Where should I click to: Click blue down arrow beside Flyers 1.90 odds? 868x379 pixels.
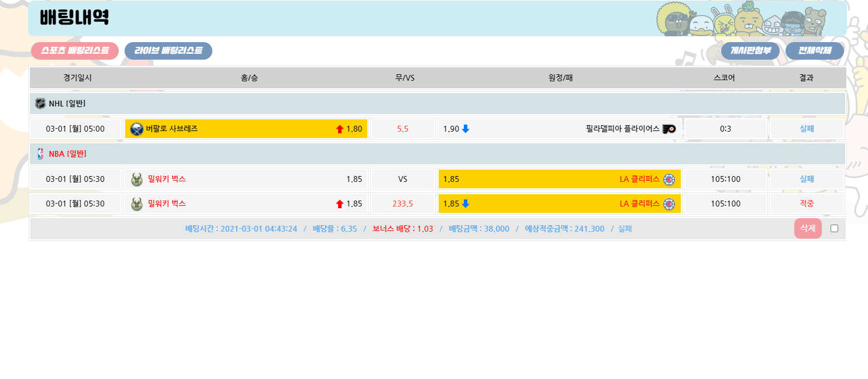[466, 129]
